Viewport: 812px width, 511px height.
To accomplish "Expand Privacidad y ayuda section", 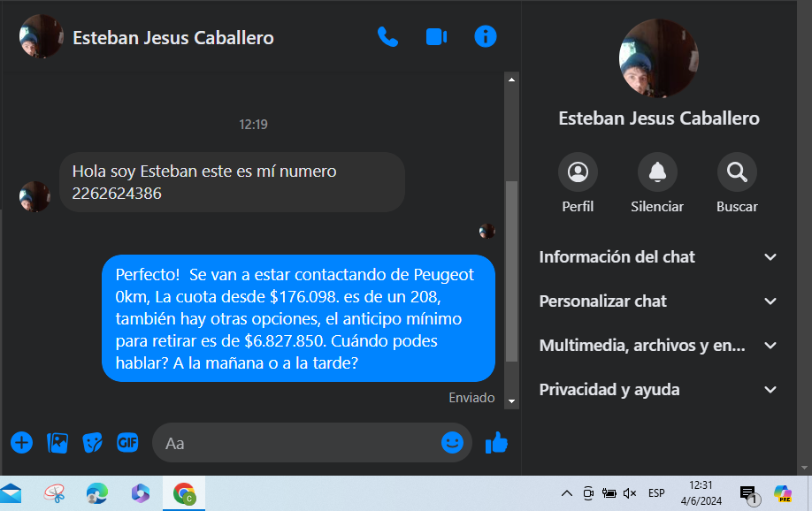I will point(658,389).
